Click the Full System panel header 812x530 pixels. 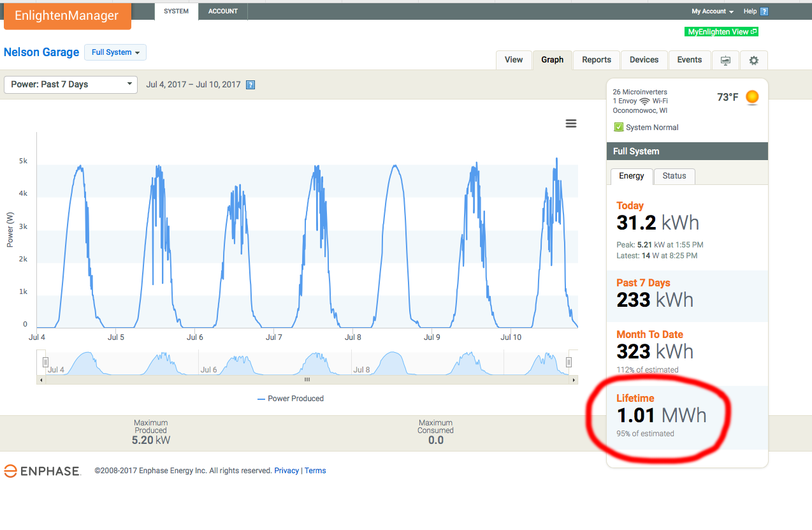(x=687, y=151)
